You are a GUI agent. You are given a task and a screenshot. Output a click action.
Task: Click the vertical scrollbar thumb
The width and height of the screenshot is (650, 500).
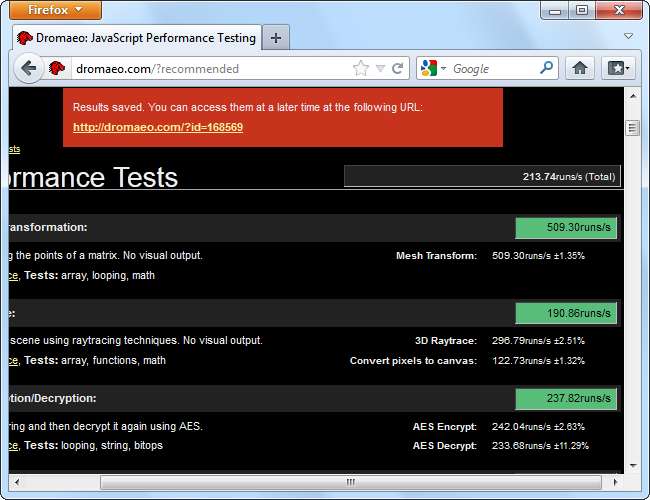tap(633, 128)
